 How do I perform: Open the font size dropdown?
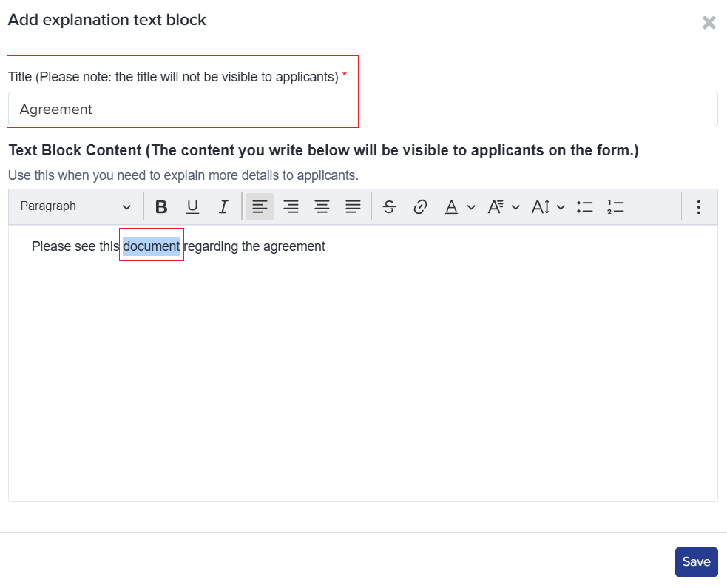pyautogui.click(x=548, y=207)
